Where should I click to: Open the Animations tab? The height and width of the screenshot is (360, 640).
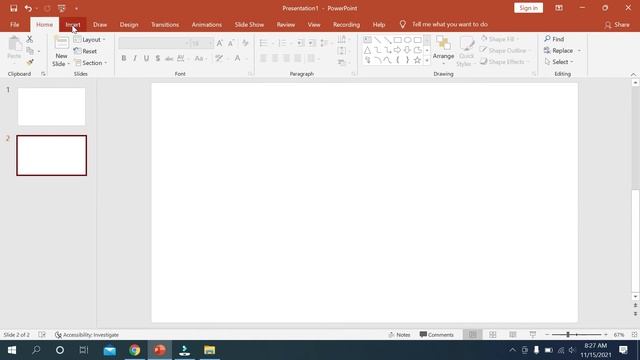point(207,24)
